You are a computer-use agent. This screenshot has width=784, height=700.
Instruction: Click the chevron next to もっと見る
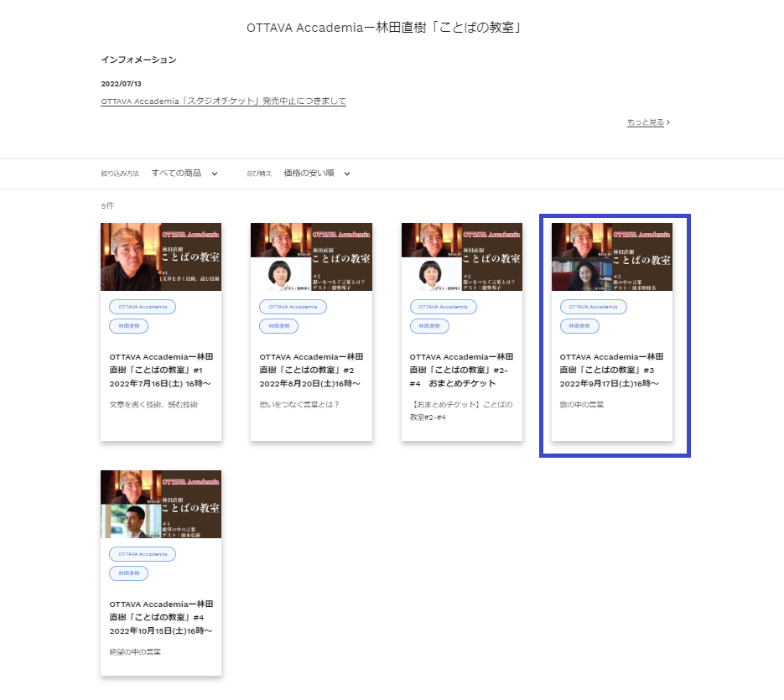click(x=669, y=122)
